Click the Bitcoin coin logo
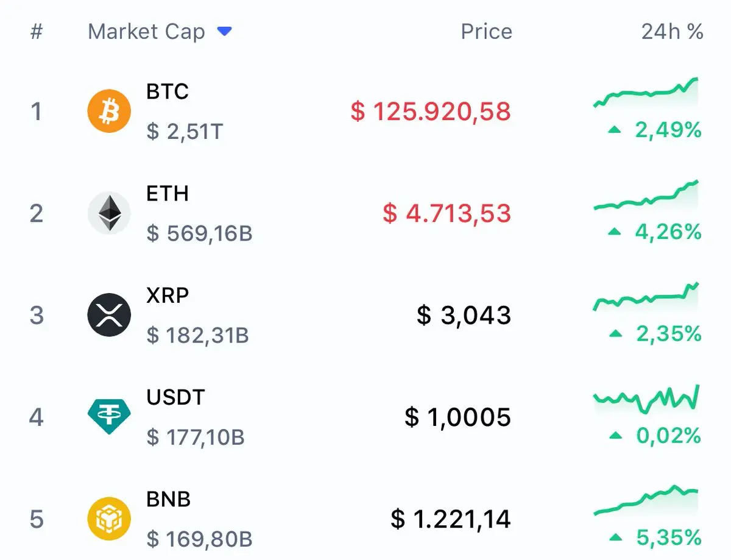Image resolution: width=731 pixels, height=560 pixels. pyautogui.click(x=109, y=111)
